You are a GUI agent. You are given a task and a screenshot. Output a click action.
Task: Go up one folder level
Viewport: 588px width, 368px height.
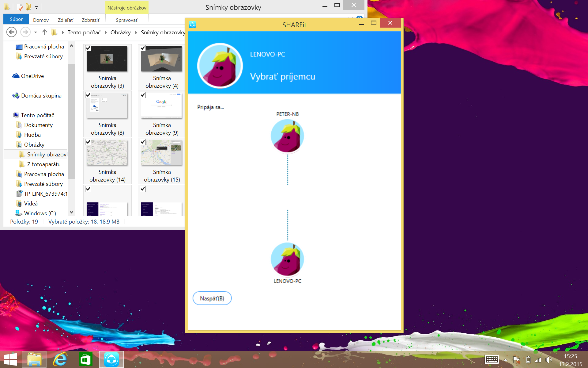(45, 32)
